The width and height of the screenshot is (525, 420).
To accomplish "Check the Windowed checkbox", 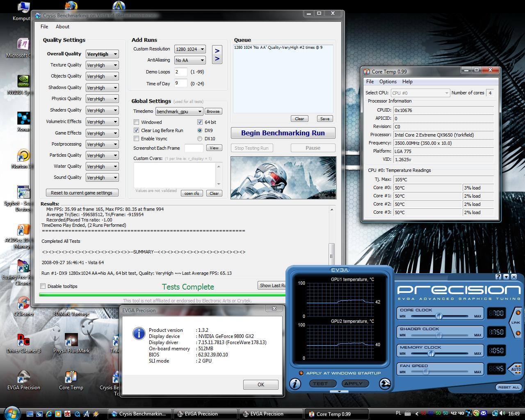I will (x=136, y=122).
